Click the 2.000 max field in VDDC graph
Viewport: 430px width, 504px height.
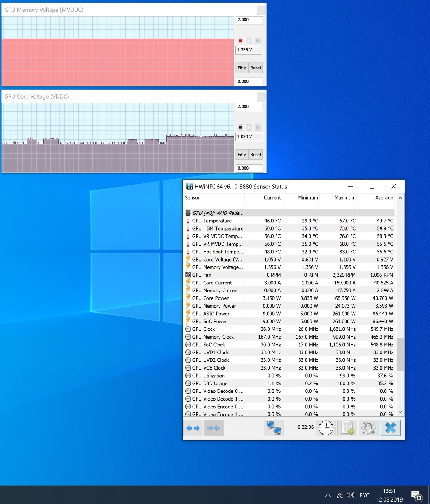[x=249, y=107]
